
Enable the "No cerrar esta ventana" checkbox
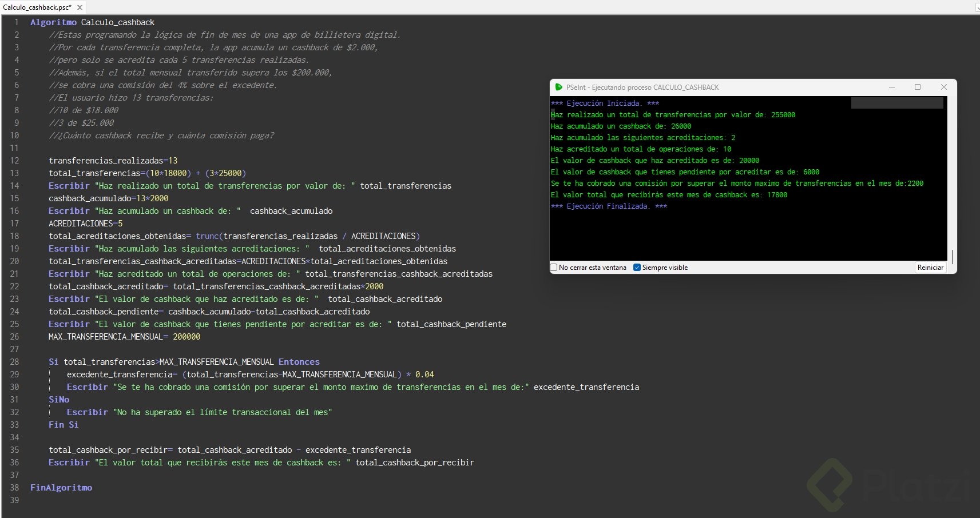coord(554,268)
